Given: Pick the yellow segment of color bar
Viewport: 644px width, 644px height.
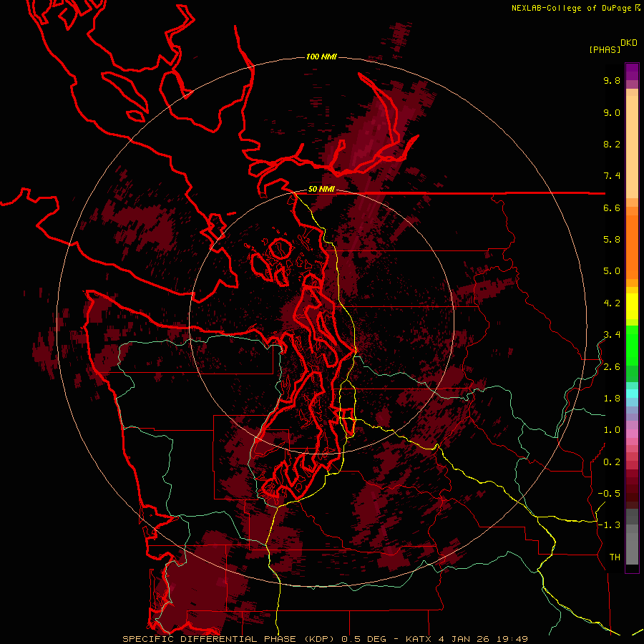Looking at the screenshot, I should click(x=632, y=306).
